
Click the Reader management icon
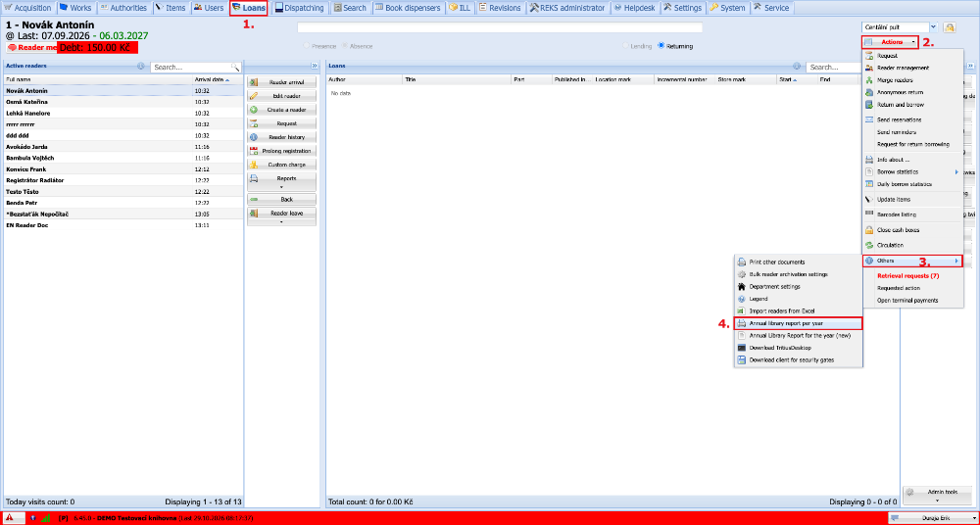[869, 68]
